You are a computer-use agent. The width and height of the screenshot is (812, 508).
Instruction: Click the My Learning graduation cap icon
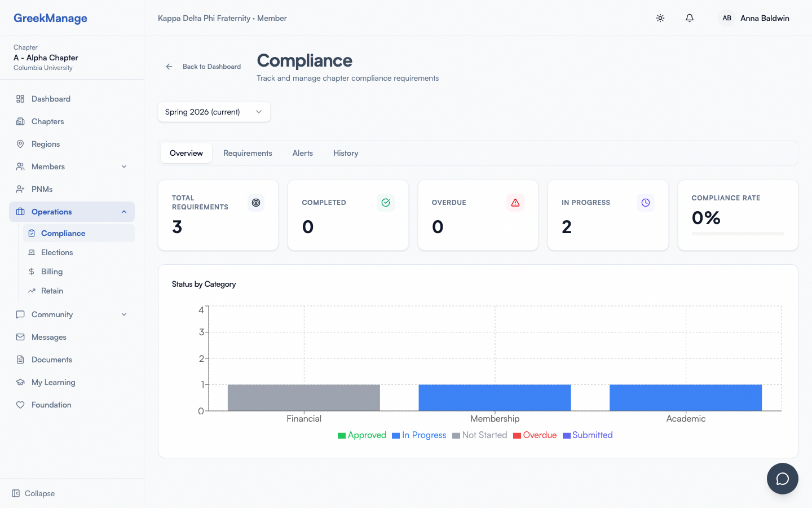(x=20, y=382)
